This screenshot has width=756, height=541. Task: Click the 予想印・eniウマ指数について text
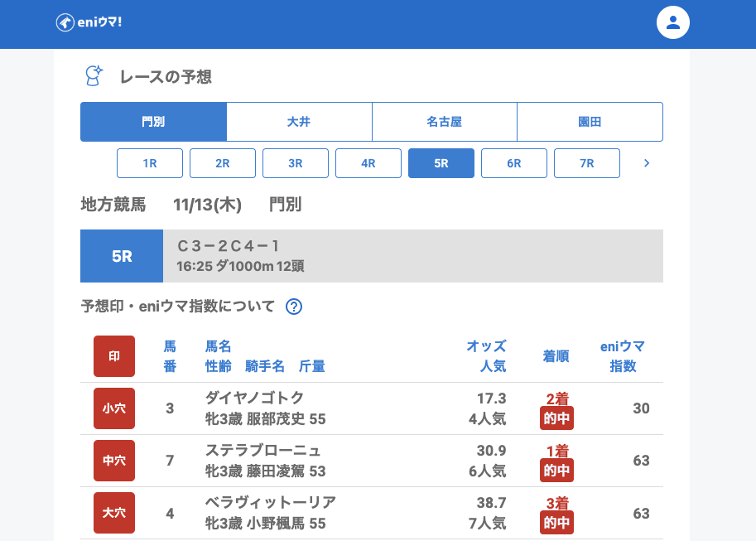click(x=177, y=307)
